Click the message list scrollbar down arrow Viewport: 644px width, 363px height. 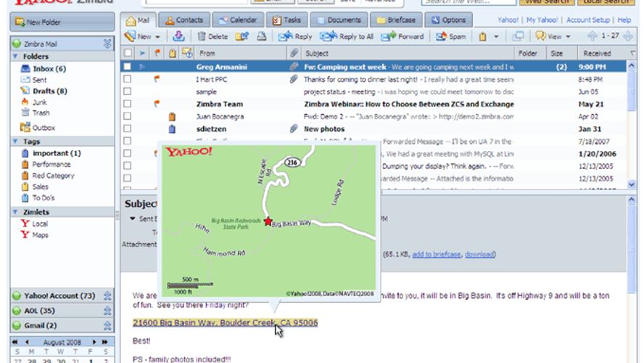(x=631, y=184)
